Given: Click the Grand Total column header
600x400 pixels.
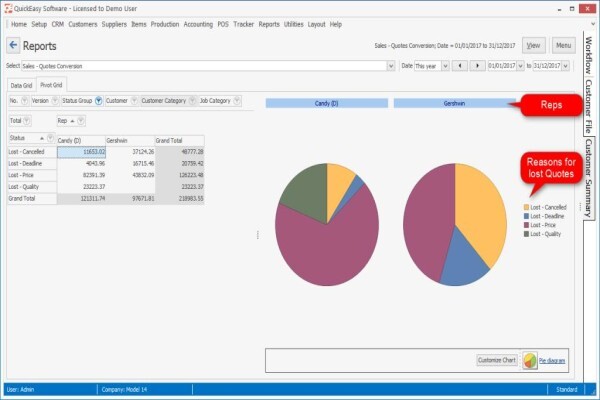Looking at the screenshot, I should point(179,140).
